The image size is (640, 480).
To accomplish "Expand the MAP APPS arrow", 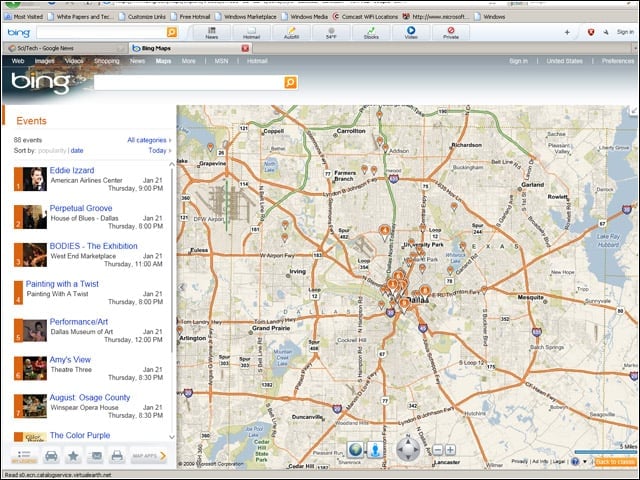I will [163, 456].
